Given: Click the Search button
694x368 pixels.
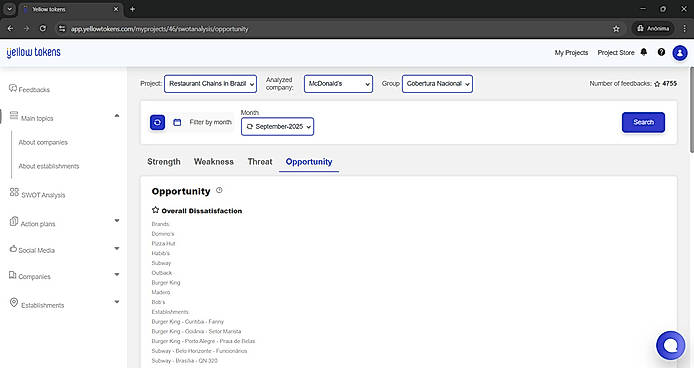Looking at the screenshot, I should click(x=643, y=122).
